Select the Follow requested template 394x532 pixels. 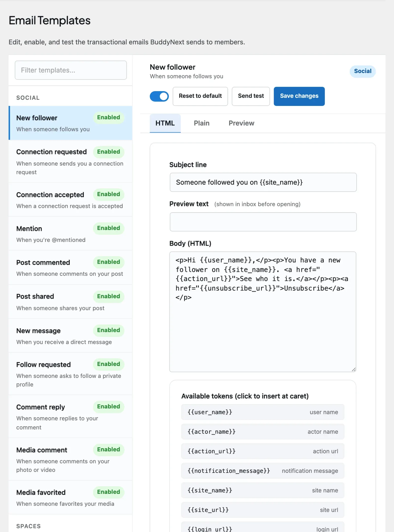coord(71,374)
